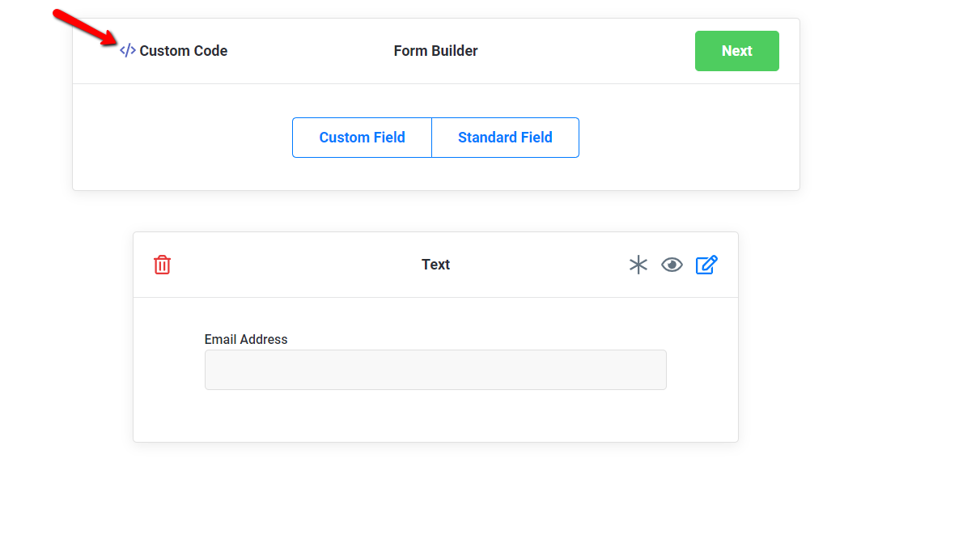Click the Form Builder heading
Screen dimensions: 967x560
pyautogui.click(x=435, y=51)
